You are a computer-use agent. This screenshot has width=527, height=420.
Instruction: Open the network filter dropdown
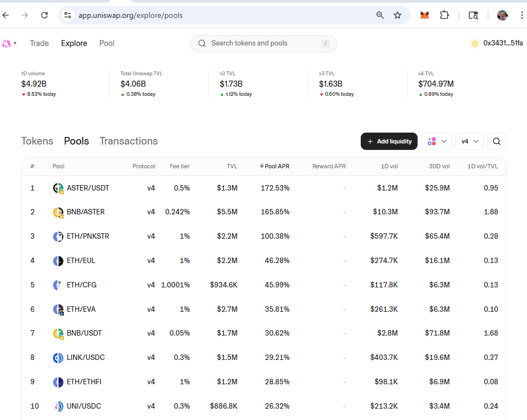point(436,141)
